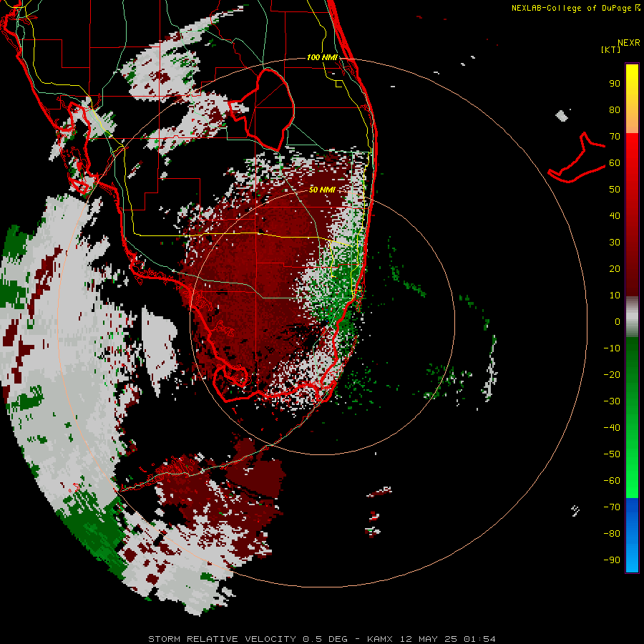Viewport: 644px width, 644px height.
Task: Click the 10 value on velocity scale
Action: 615,296
